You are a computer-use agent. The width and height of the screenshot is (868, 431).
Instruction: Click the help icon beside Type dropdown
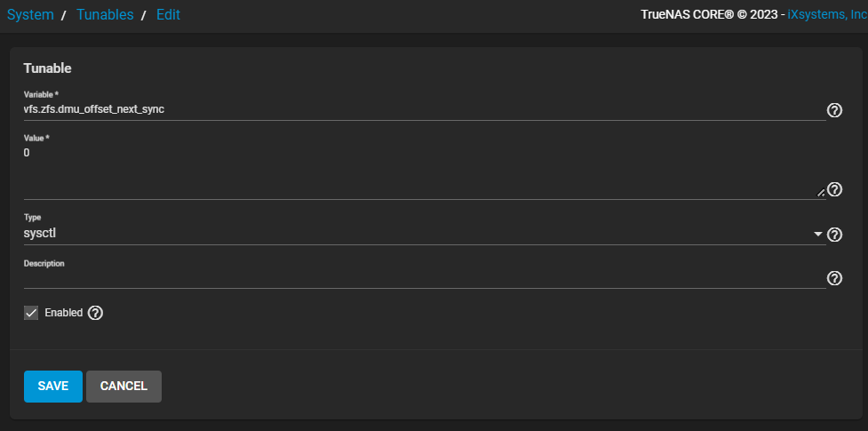(834, 235)
